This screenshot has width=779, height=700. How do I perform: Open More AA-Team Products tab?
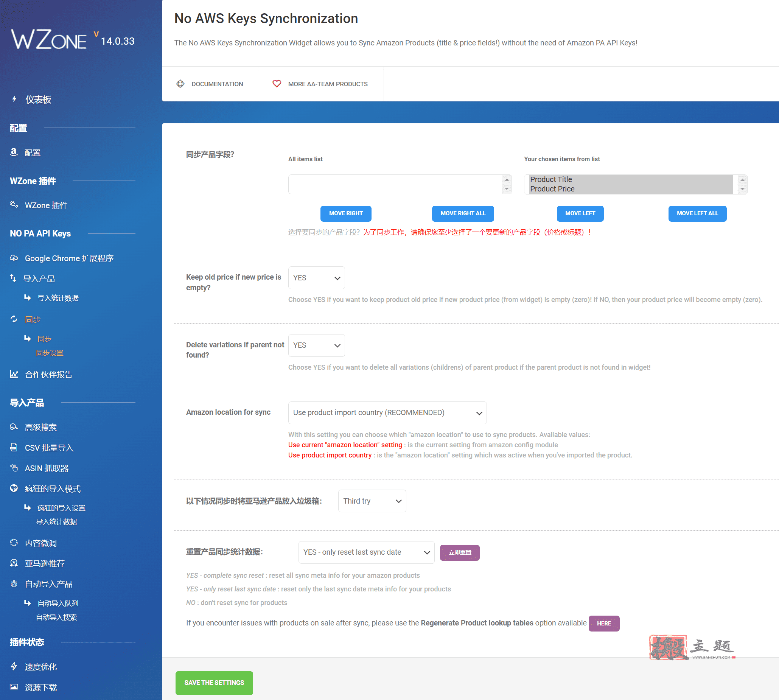pos(321,84)
